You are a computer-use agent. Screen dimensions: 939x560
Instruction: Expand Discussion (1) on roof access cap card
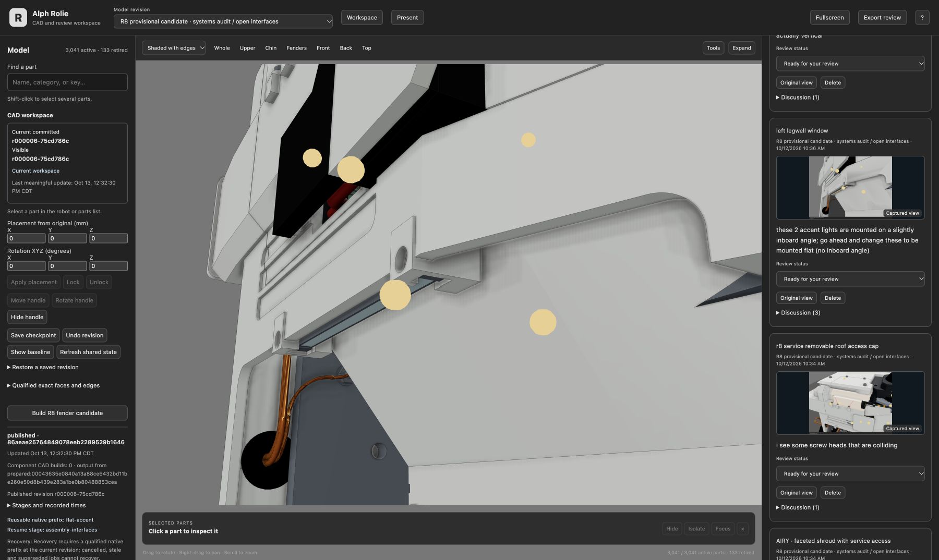pos(798,507)
